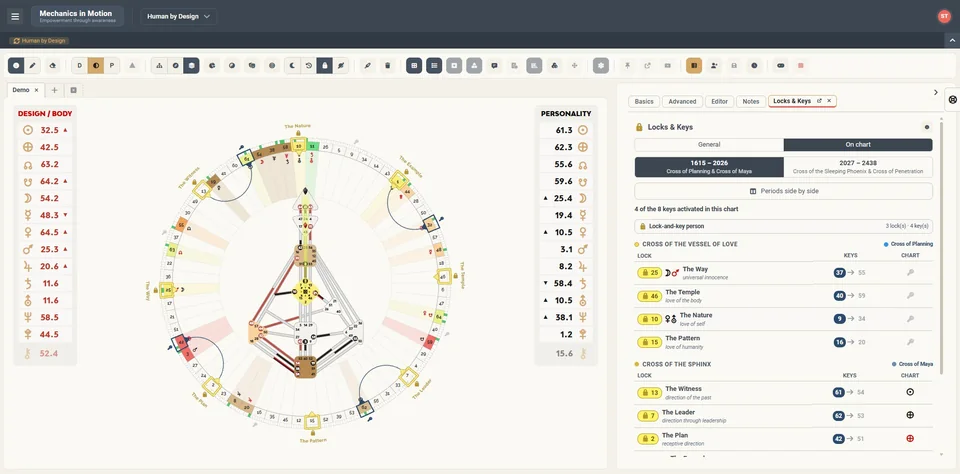Collapse the right panel with chevron arrow
Image resolution: width=960 pixels, height=474 pixels.
point(936,92)
